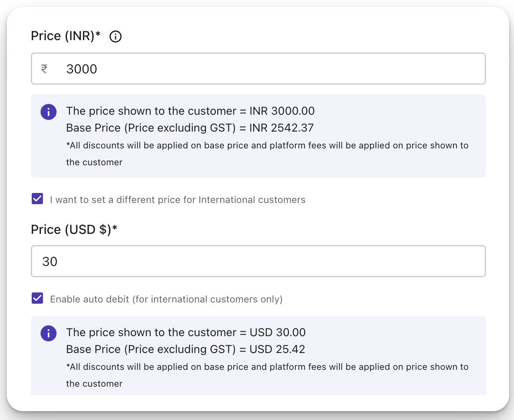Image resolution: width=514 pixels, height=420 pixels.
Task: Click the info icon in the USD price note
Action: click(x=49, y=333)
